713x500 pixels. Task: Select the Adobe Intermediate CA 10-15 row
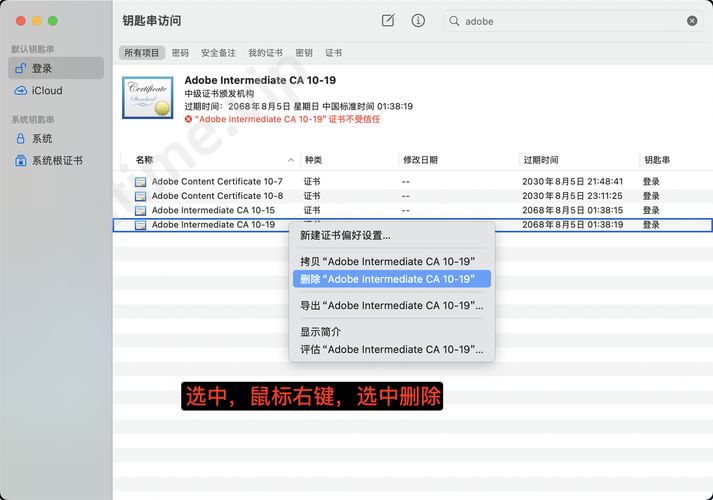tap(412, 210)
